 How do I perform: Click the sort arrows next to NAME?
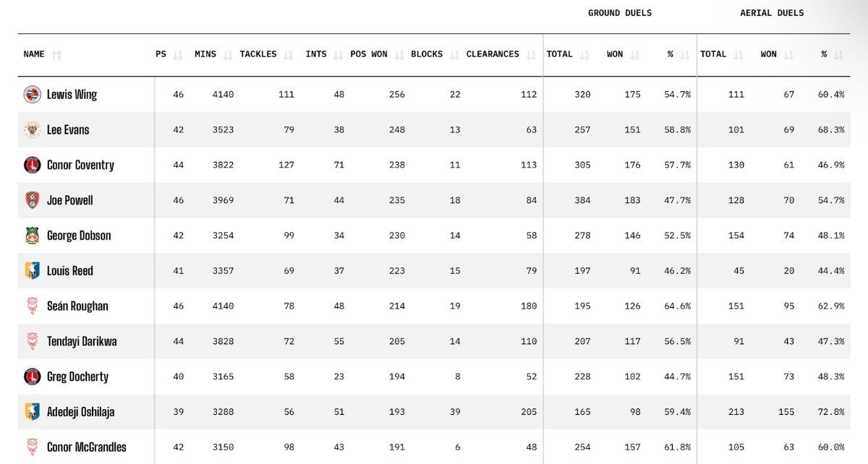(57, 55)
